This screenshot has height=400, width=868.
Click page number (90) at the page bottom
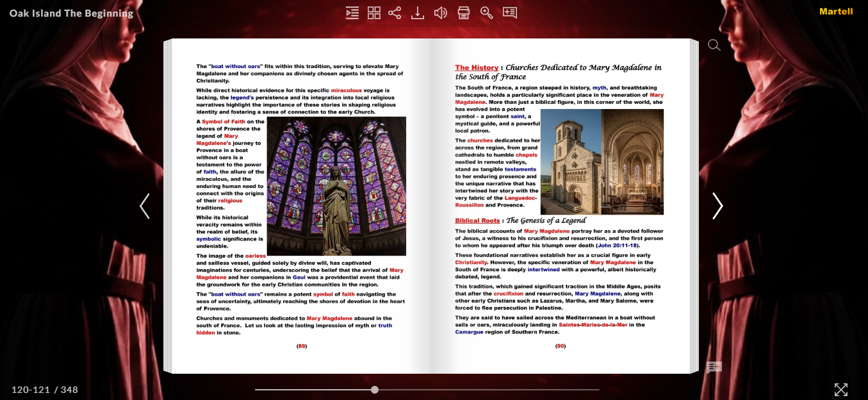[x=561, y=346]
